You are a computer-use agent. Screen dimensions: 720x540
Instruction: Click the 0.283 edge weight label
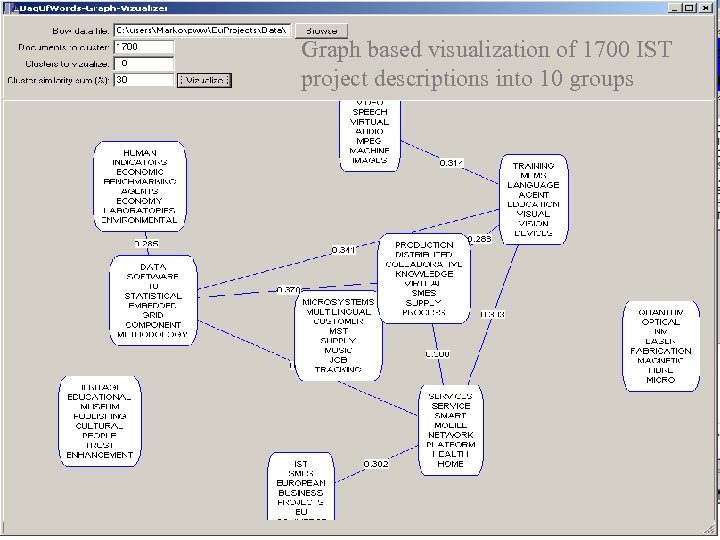(479, 239)
